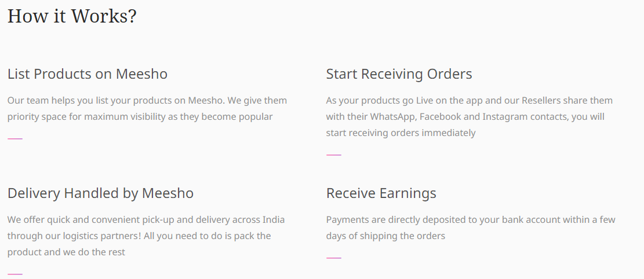This screenshot has height=279, width=644.
Task: Select the "Receive Earnings" heading
Action: pos(381,193)
